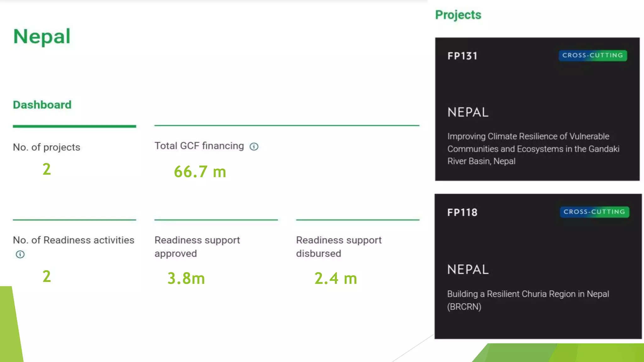Click the 2.4 m readiness disbursed value
644x362 pixels.
336,278
